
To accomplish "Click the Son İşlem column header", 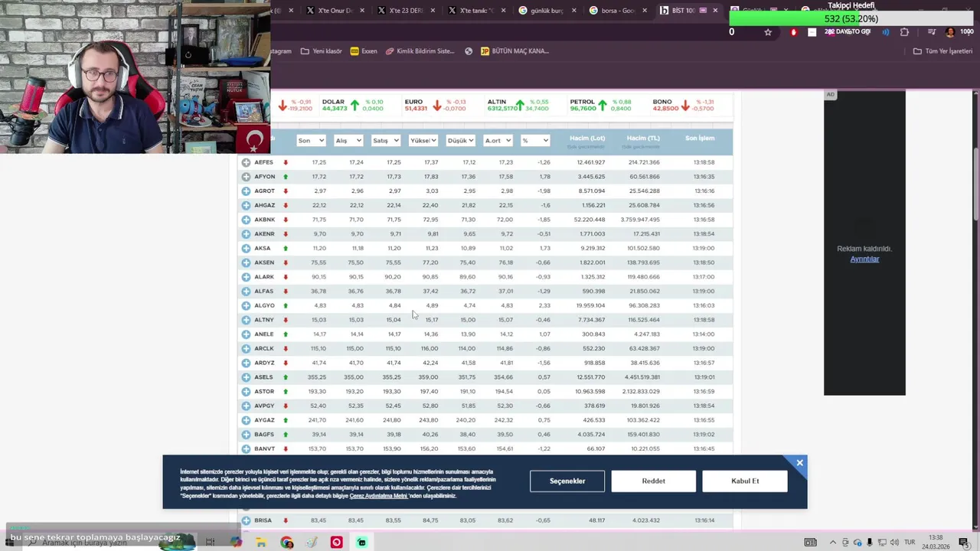I will (x=700, y=139).
